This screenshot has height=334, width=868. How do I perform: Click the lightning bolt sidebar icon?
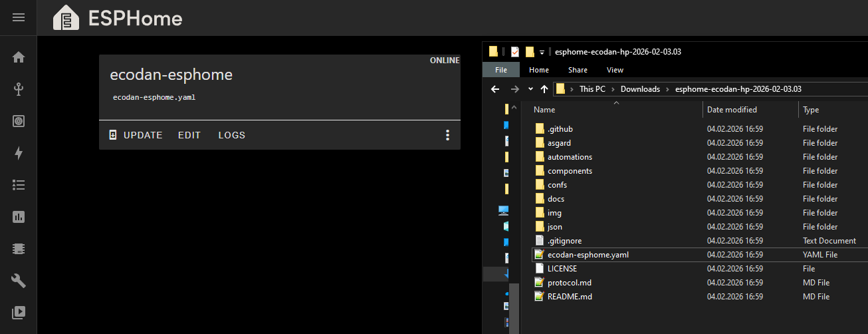point(19,153)
